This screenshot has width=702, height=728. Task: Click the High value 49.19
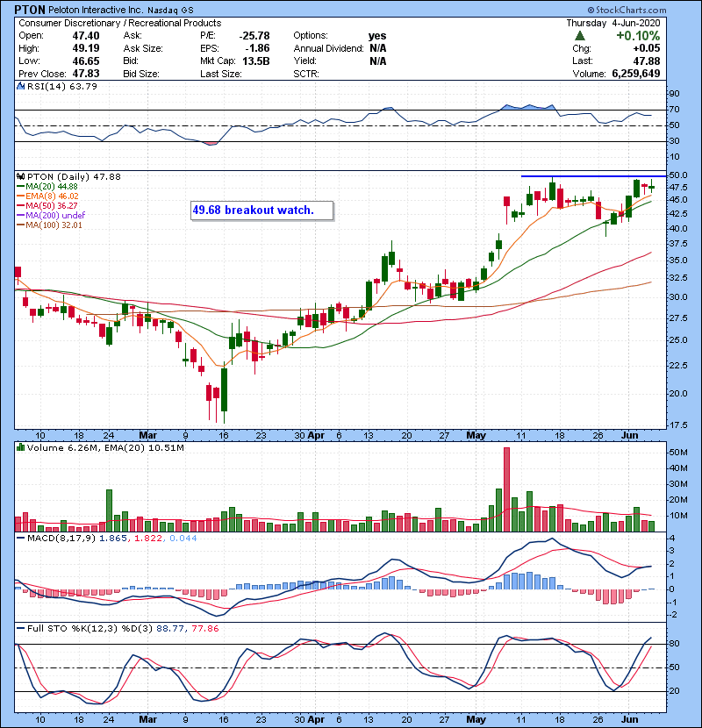[x=86, y=48]
